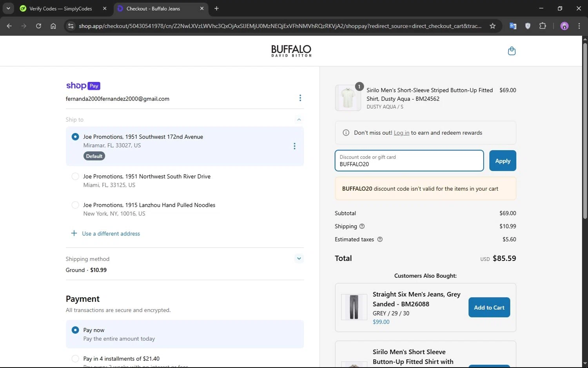The image size is (588, 368).
Task: Click the Default address badge
Action: click(94, 156)
